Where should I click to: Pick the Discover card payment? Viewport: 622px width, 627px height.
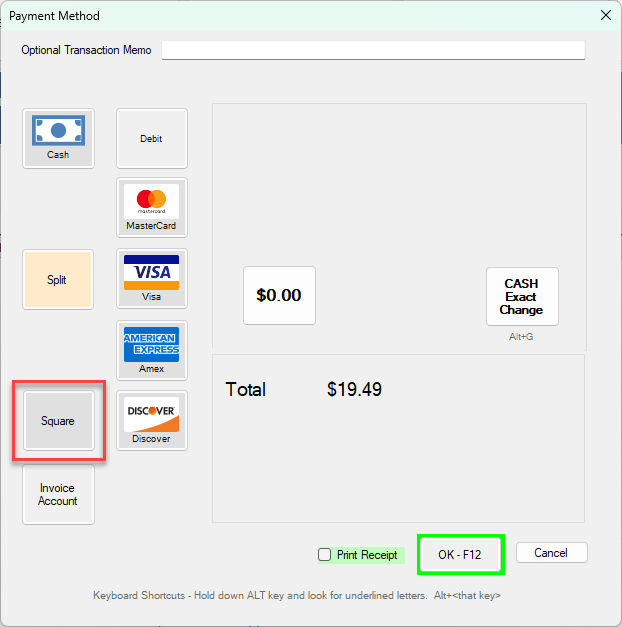[x=152, y=421]
